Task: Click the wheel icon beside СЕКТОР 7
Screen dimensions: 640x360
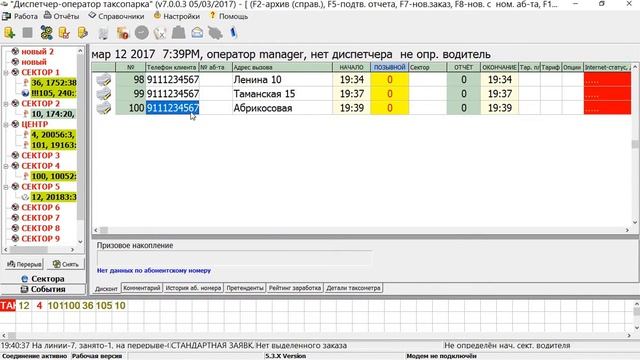Action: 15,218
